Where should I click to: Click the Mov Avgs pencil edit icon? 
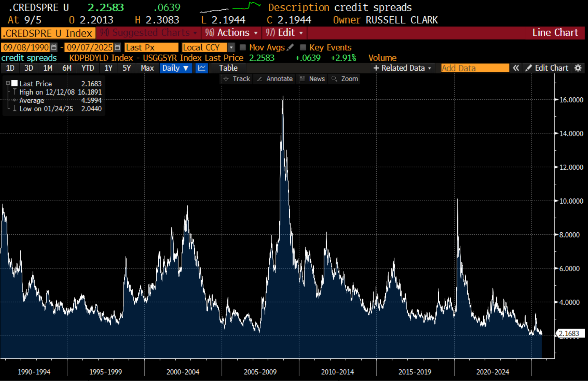coord(290,47)
